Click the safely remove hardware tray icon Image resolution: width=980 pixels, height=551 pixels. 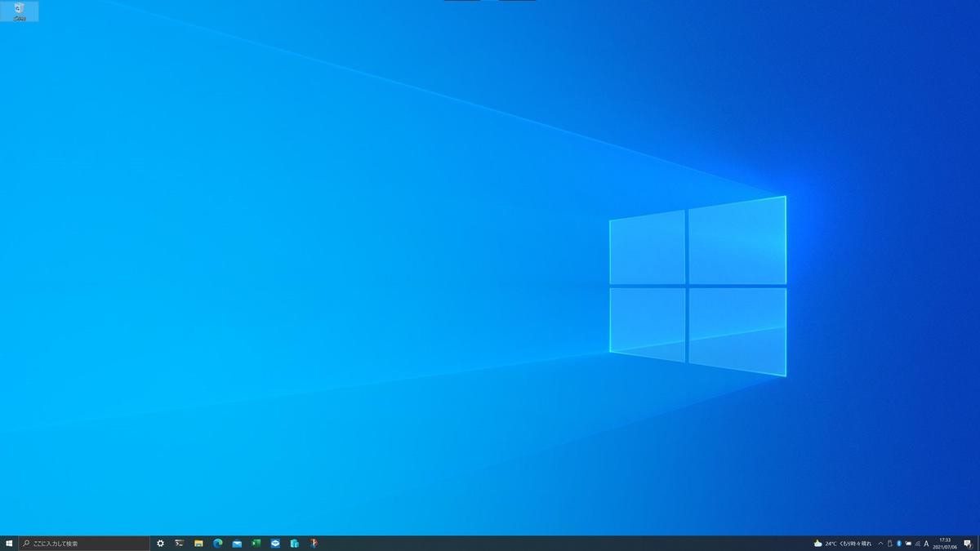[x=889, y=543]
